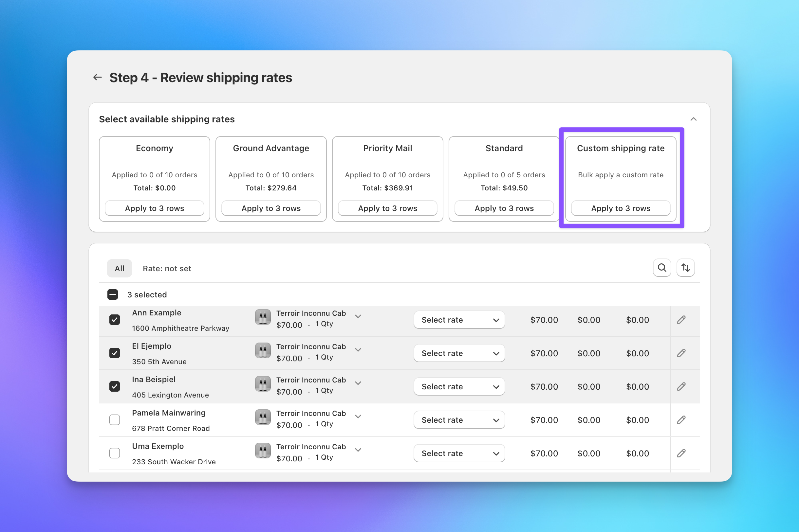799x532 pixels.
Task: Check the Pamela Mainwaring row checkbox
Action: point(115,420)
